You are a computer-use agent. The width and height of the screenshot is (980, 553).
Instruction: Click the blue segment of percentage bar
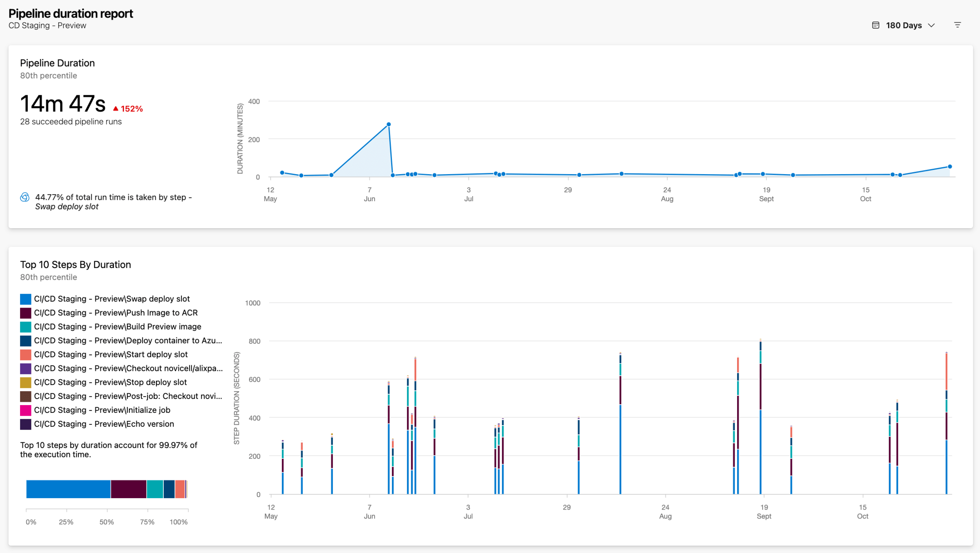coord(68,489)
